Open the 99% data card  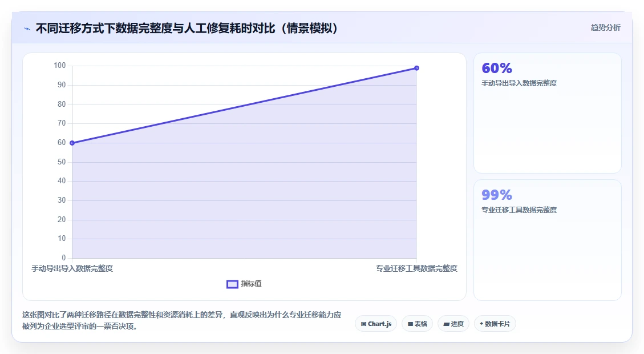(x=548, y=240)
